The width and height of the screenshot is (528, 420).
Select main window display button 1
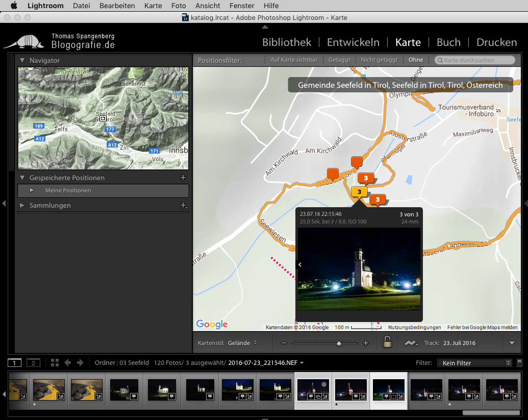click(14, 363)
